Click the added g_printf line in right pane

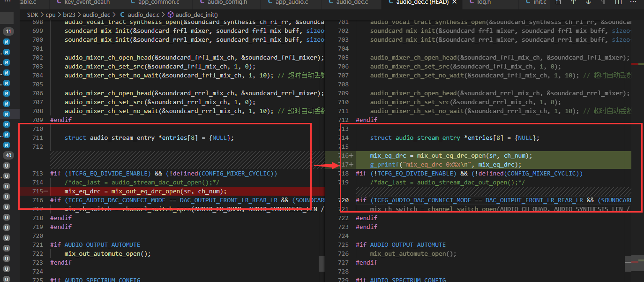(x=446, y=165)
